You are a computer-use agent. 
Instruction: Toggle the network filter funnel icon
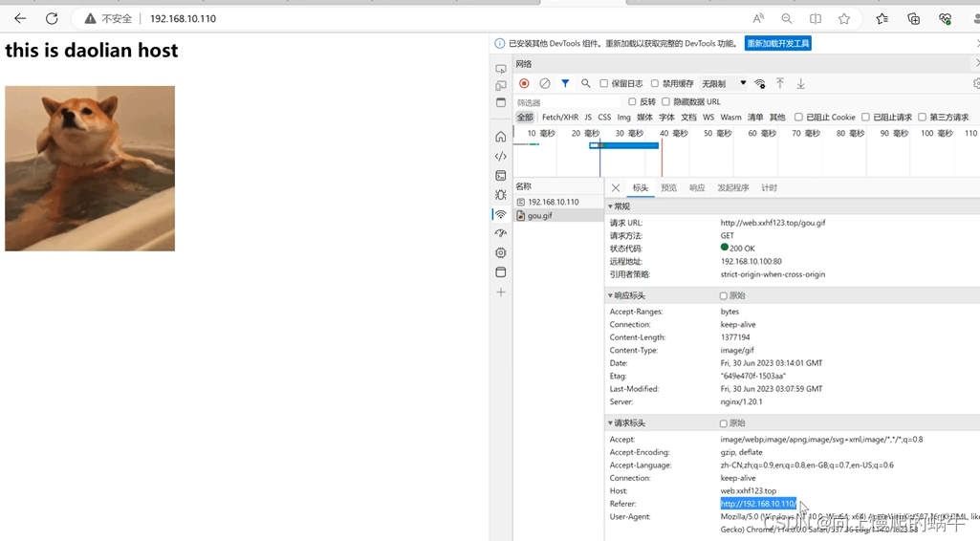[565, 83]
